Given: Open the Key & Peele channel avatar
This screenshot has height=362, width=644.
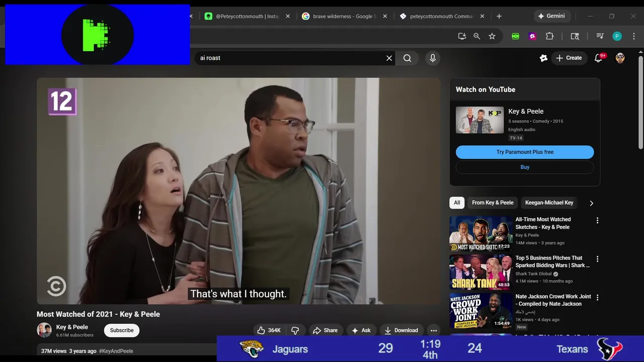Looking at the screenshot, I should pos(44,330).
